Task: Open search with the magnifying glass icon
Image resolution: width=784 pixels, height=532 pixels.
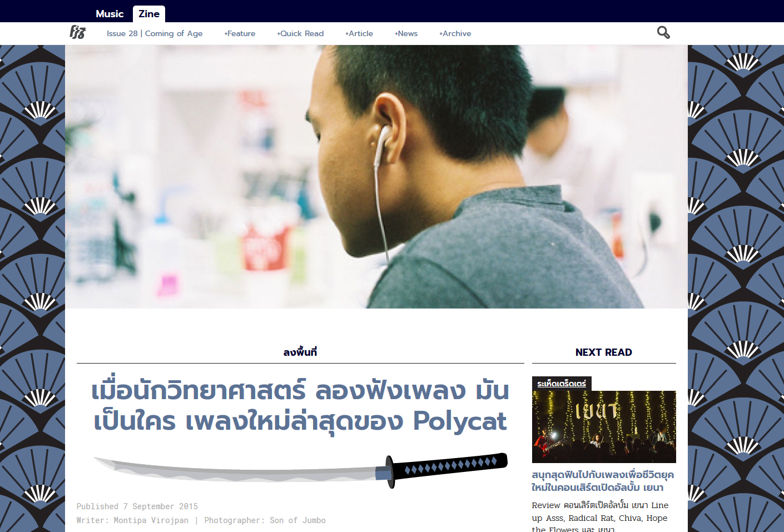Action: tap(663, 33)
